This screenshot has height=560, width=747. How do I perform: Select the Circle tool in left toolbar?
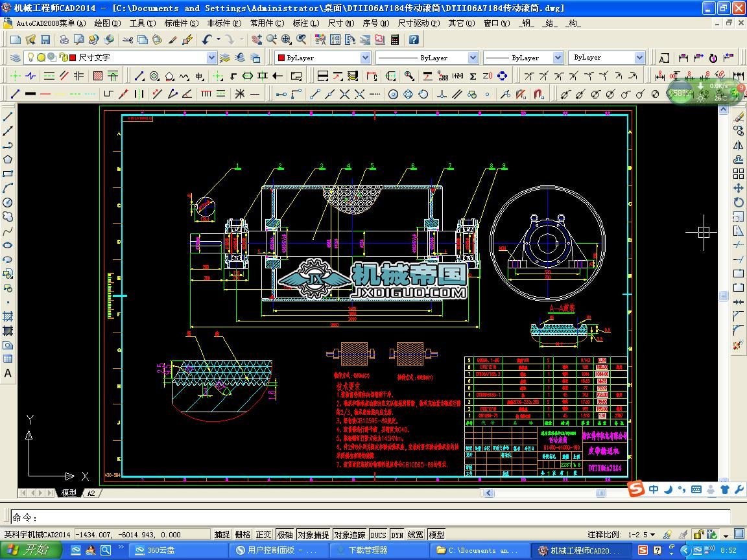(x=8, y=202)
